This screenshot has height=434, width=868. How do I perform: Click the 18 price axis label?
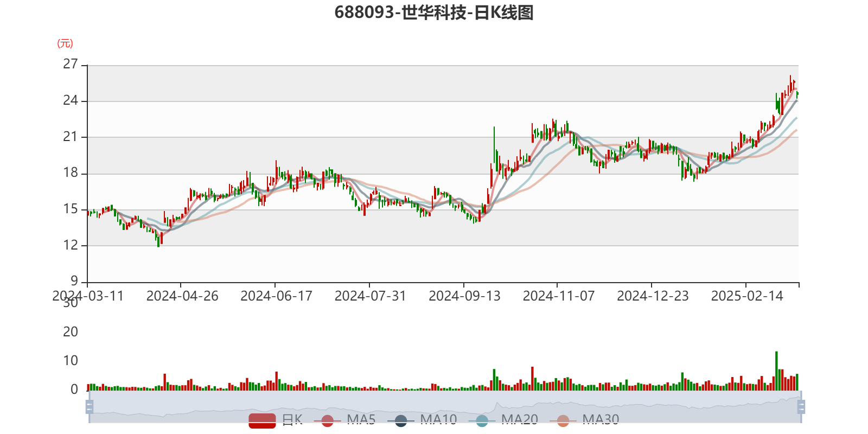(71, 173)
